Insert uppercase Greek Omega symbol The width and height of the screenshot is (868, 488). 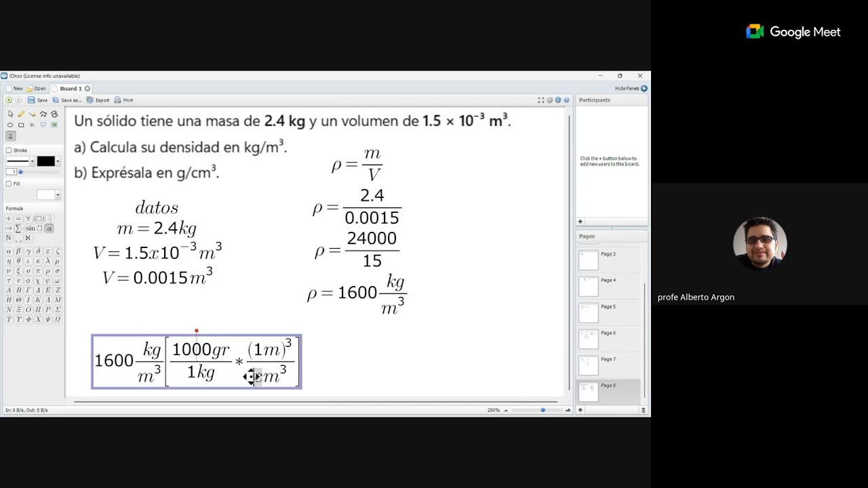point(58,319)
